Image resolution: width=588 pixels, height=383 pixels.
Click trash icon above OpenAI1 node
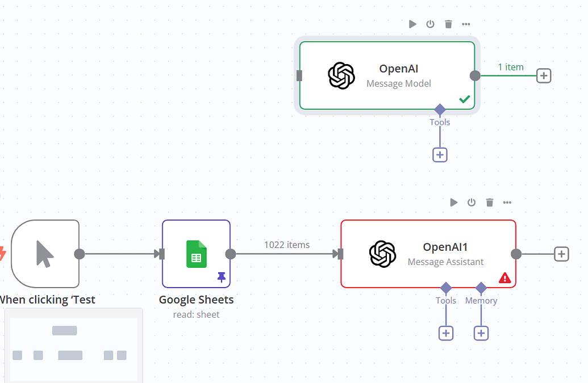point(489,203)
